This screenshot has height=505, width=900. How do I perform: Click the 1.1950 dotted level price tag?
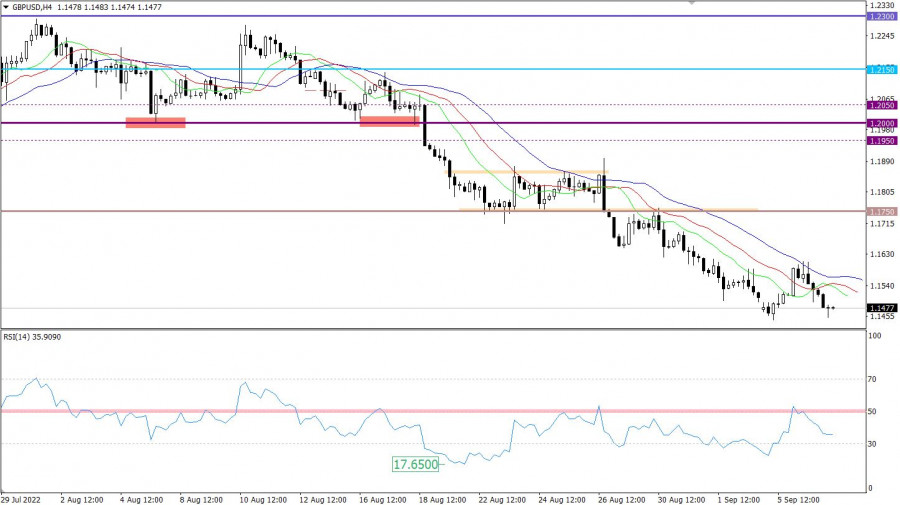pyautogui.click(x=881, y=141)
